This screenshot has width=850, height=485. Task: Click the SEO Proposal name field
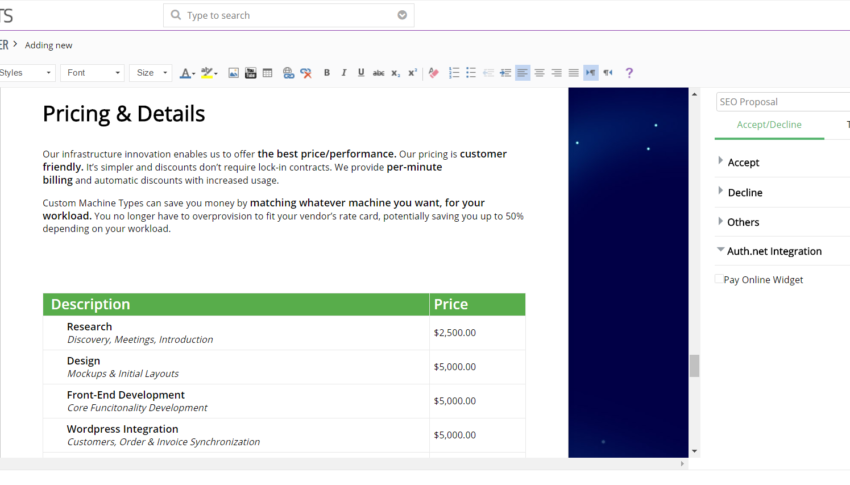(x=783, y=102)
